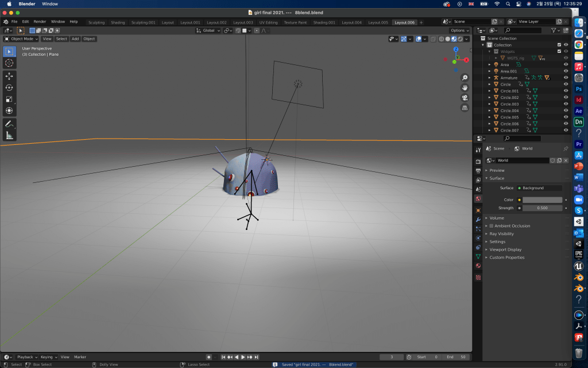588x368 pixels.
Task: Select the Move tool
Action: pos(9,76)
